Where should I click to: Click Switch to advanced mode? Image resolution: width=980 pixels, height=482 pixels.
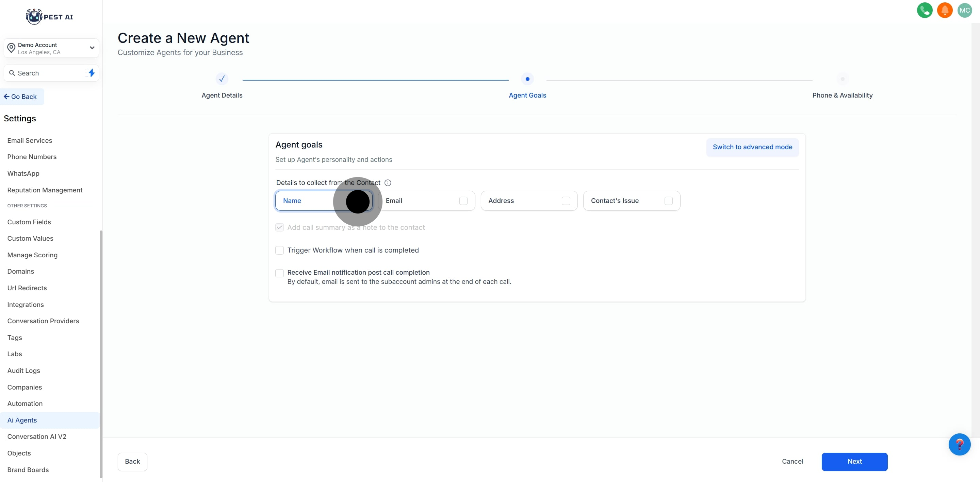click(752, 147)
